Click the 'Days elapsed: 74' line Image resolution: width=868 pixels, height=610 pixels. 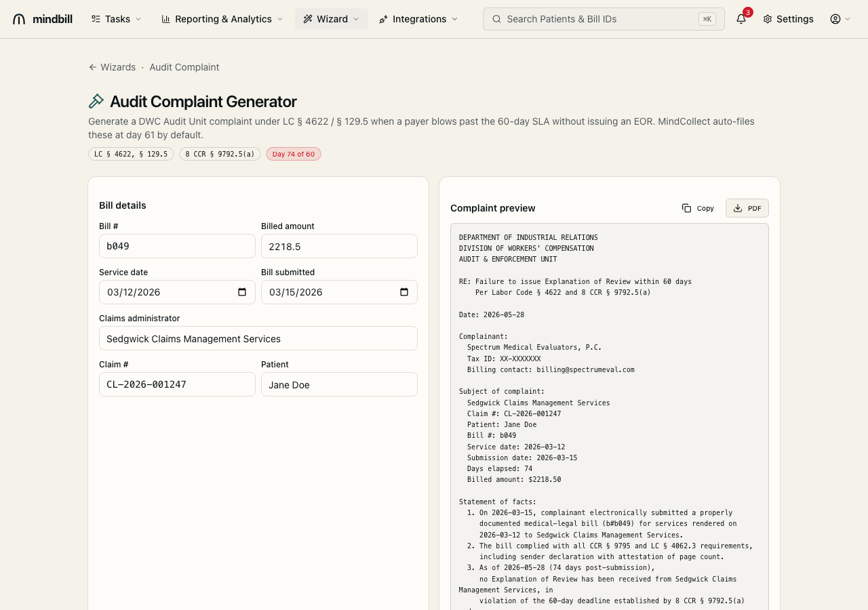[500, 468]
